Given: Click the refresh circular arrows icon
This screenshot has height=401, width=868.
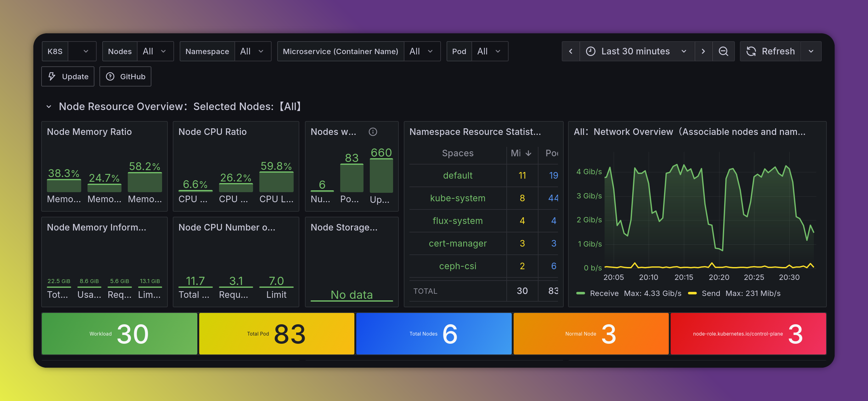Looking at the screenshot, I should 751,51.
